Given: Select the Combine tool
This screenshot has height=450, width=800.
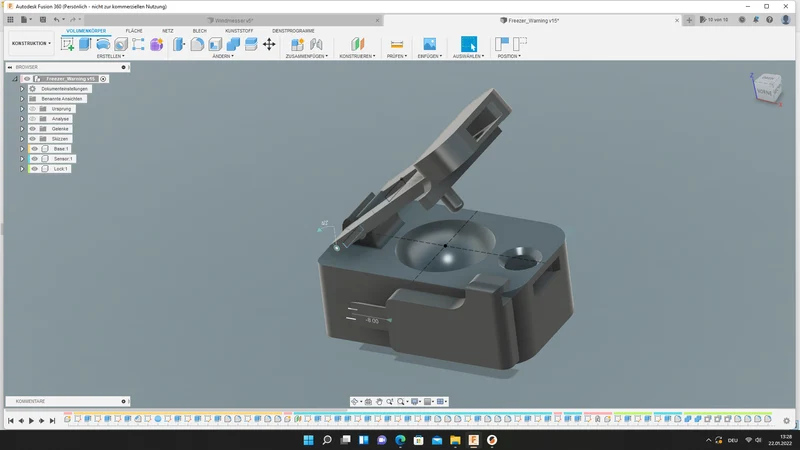Looking at the screenshot, I should [233, 44].
